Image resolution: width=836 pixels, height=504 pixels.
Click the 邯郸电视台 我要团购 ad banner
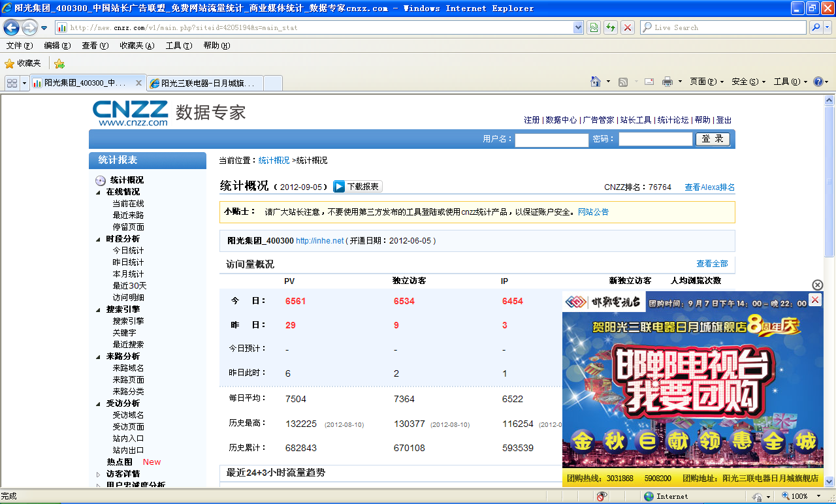pyautogui.click(x=693, y=389)
